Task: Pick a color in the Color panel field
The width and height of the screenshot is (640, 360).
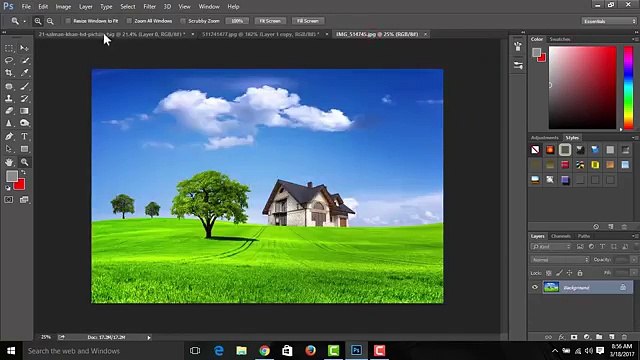Action: point(582,88)
